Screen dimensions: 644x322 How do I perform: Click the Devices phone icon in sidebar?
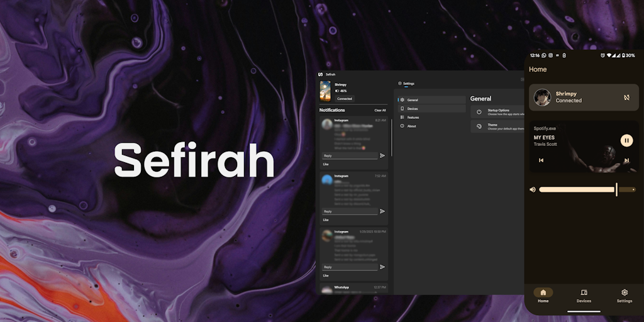pos(402,109)
